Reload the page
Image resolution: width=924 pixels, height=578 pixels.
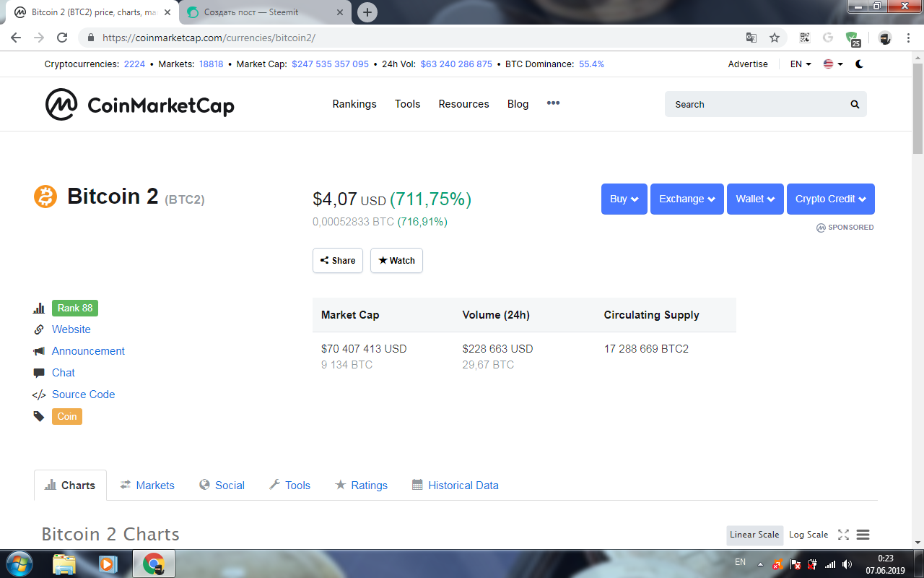click(62, 38)
